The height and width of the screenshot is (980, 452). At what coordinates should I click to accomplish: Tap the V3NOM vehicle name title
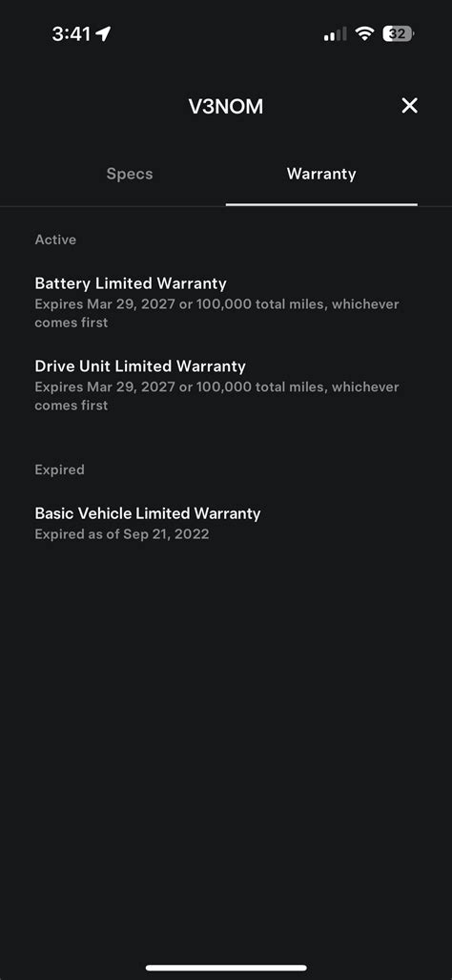point(226,106)
